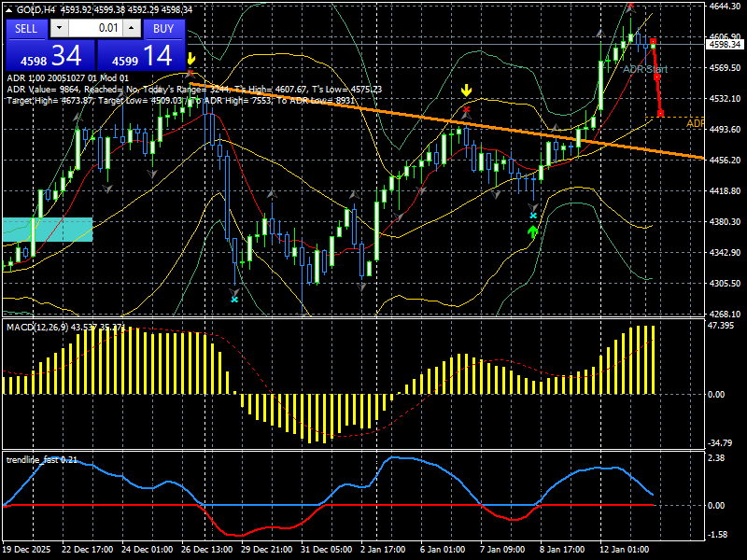Click the 0.01 volume input field
The height and width of the screenshot is (560, 747).
coord(95,28)
